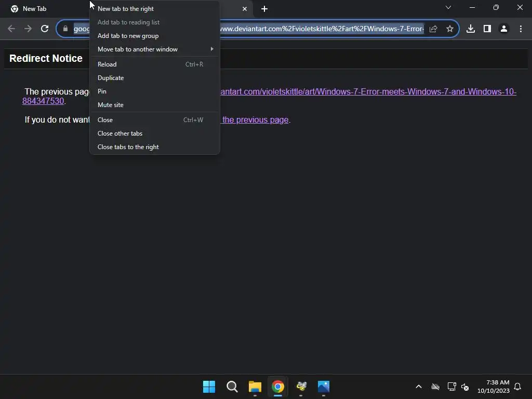Choose Add tab to new group
Image resolution: width=532 pixels, height=399 pixels.
tap(155, 36)
